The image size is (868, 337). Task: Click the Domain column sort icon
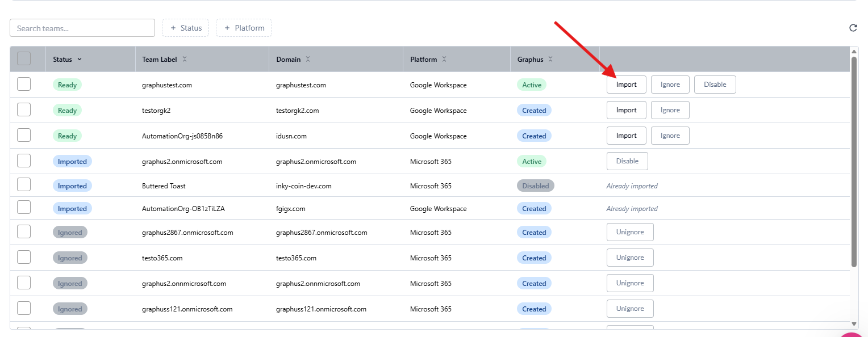(x=308, y=59)
